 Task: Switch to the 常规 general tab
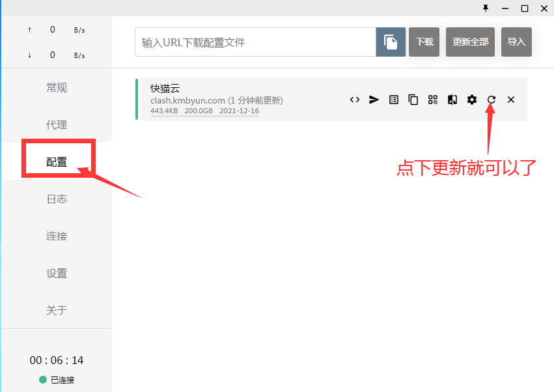57,88
